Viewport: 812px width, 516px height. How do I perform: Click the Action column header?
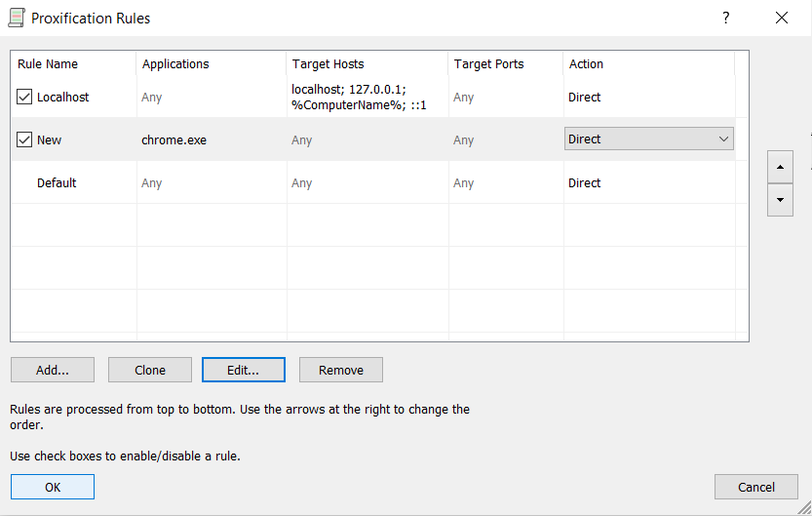(x=649, y=63)
